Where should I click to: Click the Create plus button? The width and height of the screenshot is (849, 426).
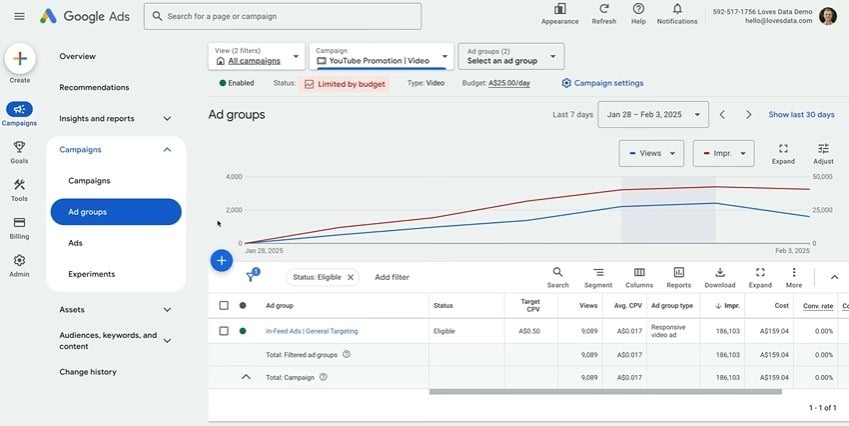point(20,58)
